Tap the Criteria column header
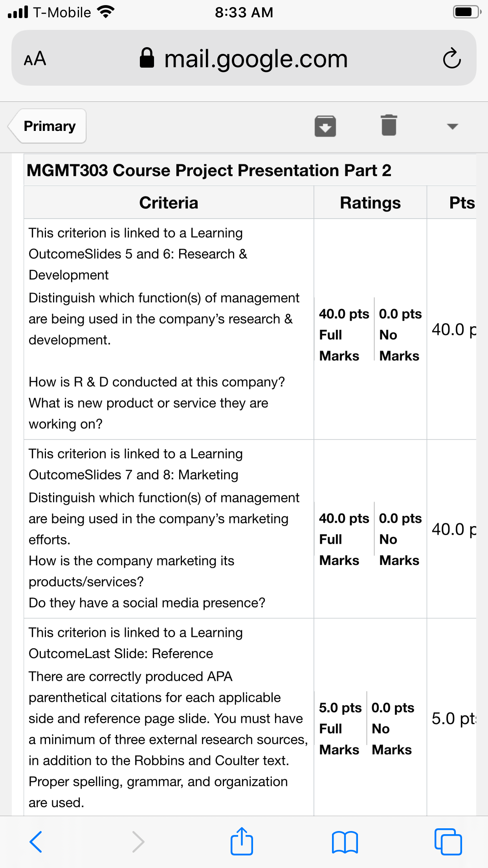Image resolution: width=488 pixels, height=868 pixels. [x=169, y=203]
